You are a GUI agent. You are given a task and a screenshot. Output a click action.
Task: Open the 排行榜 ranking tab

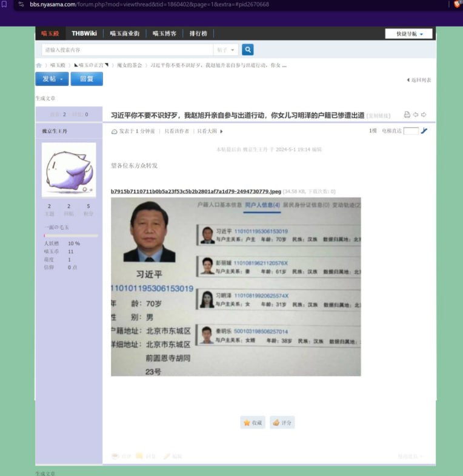(198, 33)
